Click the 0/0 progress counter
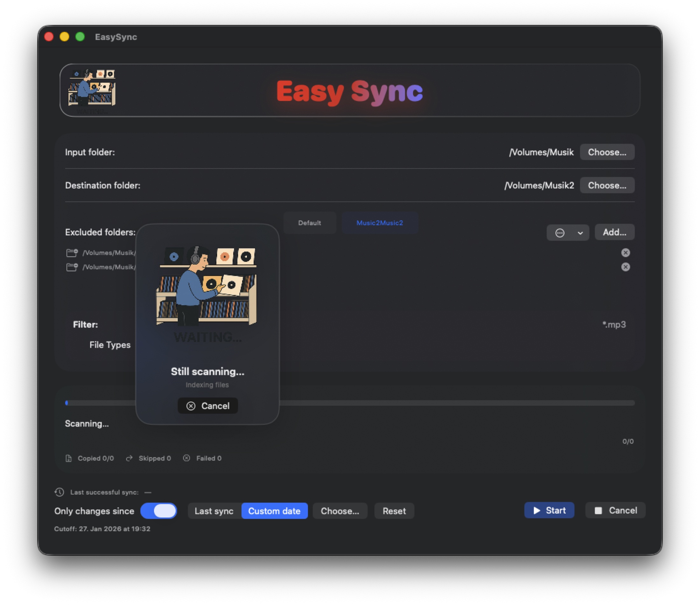 pos(628,441)
